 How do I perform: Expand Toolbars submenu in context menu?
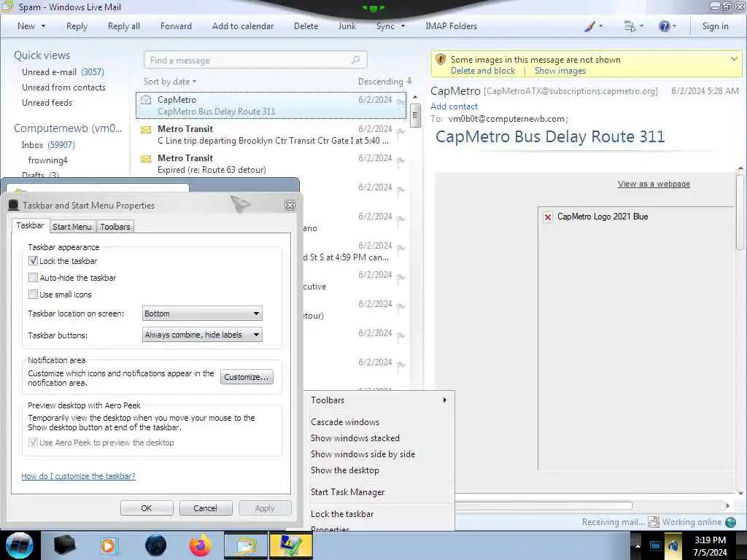click(379, 400)
